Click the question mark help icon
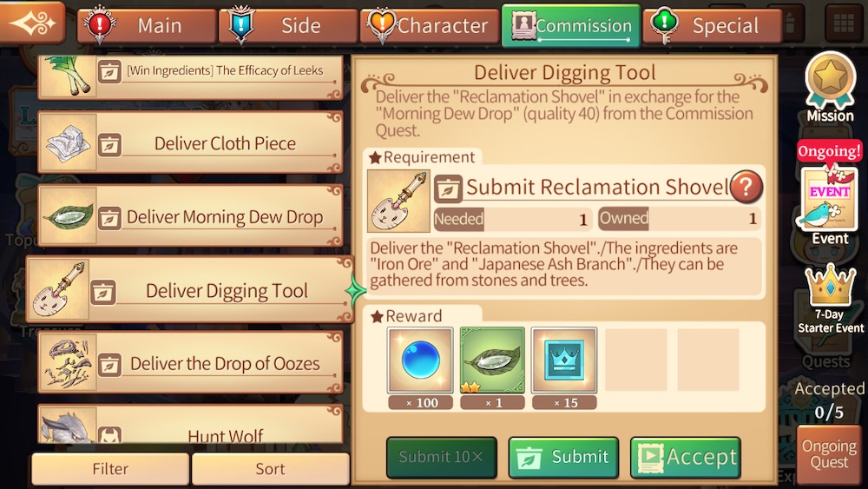Image resolution: width=868 pixels, height=489 pixels. [x=746, y=187]
